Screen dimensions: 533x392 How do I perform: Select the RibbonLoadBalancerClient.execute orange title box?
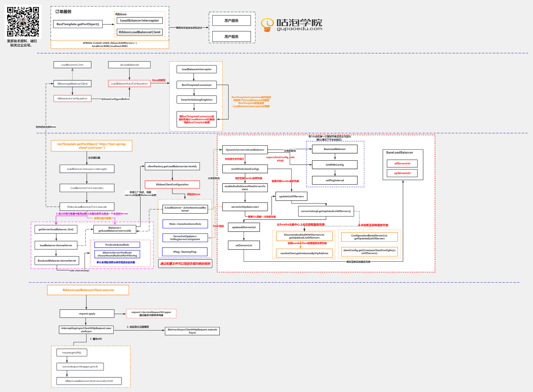point(88,290)
